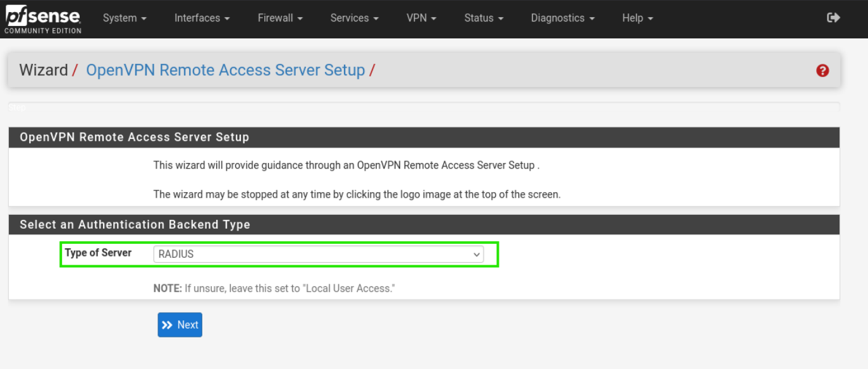Click the Type of Server label
Screen dimensions: 868x369
[98, 253]
